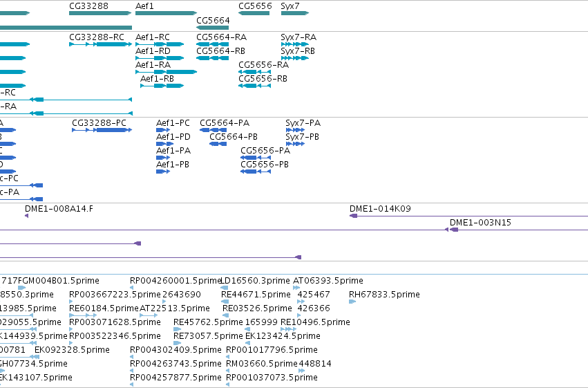Select Aef1-PA protein feature
588x388 pixels.
163,158
